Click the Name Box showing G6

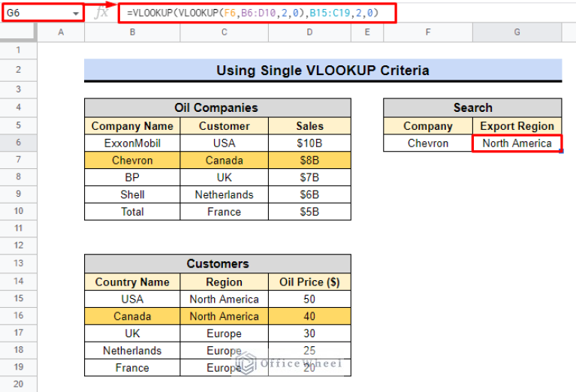coord(43,13)
